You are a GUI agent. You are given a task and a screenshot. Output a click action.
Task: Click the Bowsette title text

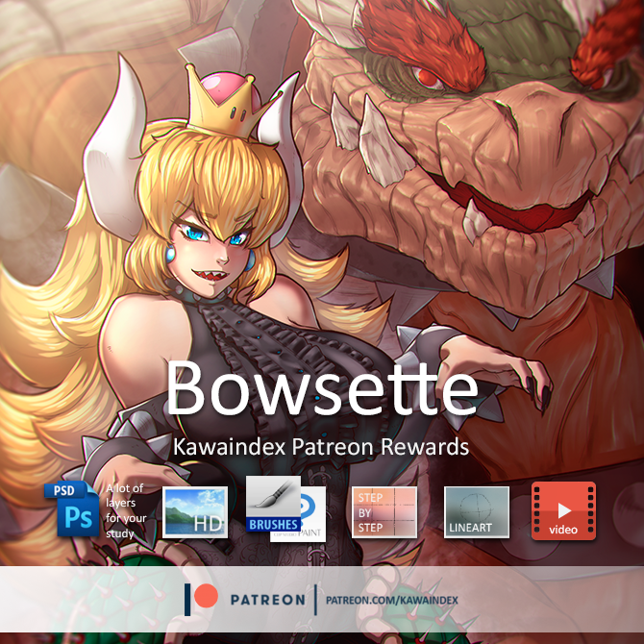pyautogui.click(x=322, y=388)
